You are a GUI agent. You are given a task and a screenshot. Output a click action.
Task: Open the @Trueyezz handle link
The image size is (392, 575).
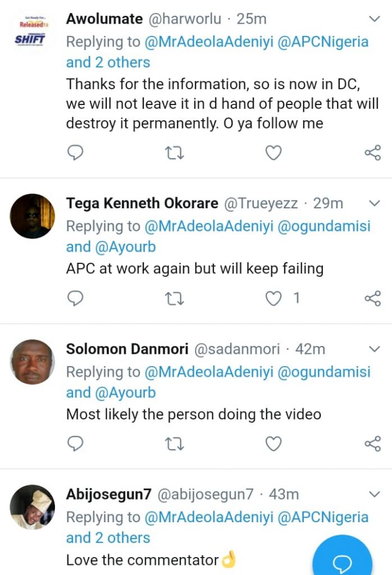[261, 203]
